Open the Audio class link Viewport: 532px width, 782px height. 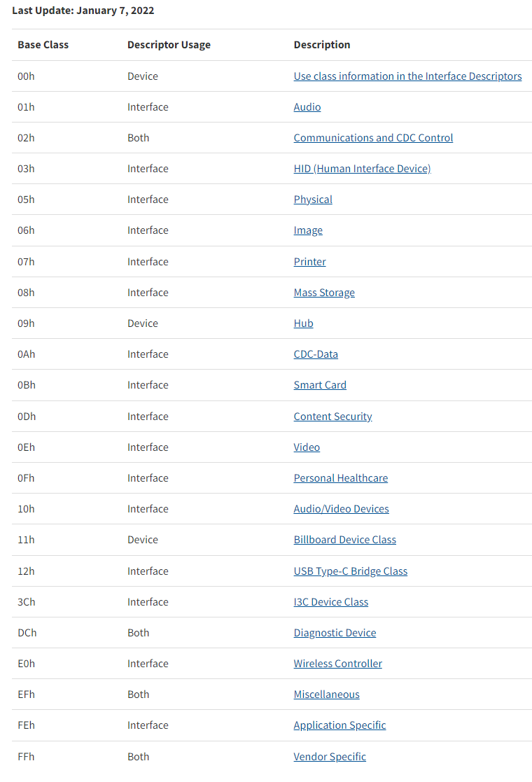click(307, 107)
